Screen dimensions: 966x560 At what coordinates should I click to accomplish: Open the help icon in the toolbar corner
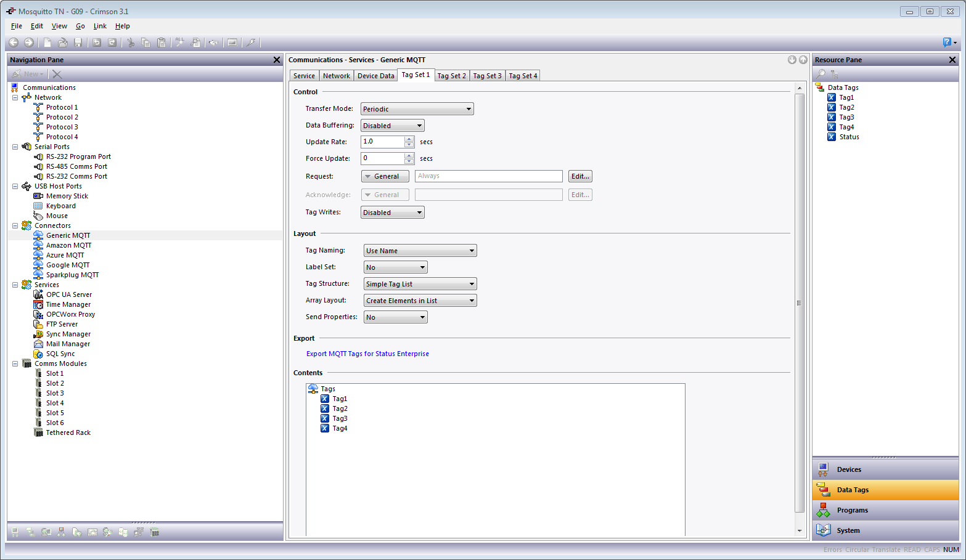pyautogui.click(x=948, y=42)
